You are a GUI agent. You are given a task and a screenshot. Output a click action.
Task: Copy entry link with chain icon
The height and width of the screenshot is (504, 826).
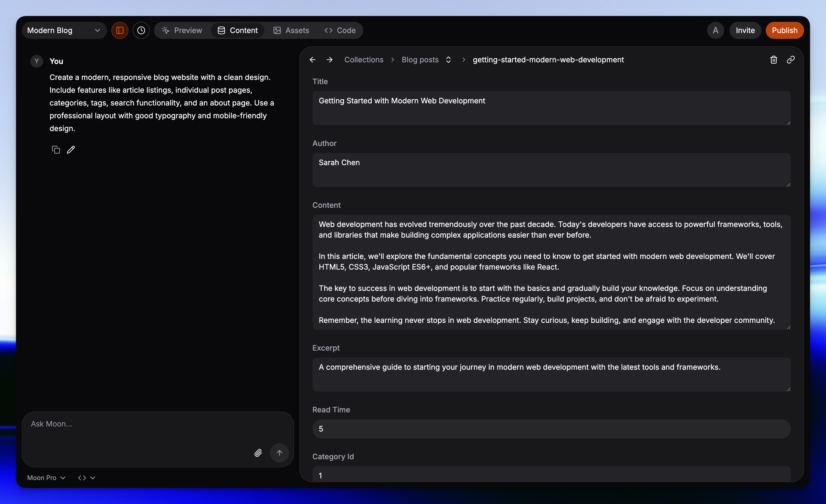791,60
